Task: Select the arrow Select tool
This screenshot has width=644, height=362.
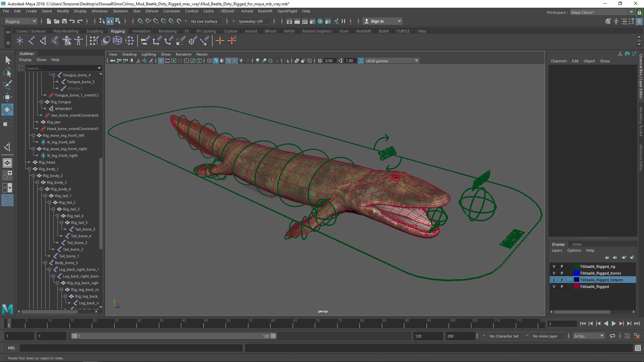Action: click(7, 60)
